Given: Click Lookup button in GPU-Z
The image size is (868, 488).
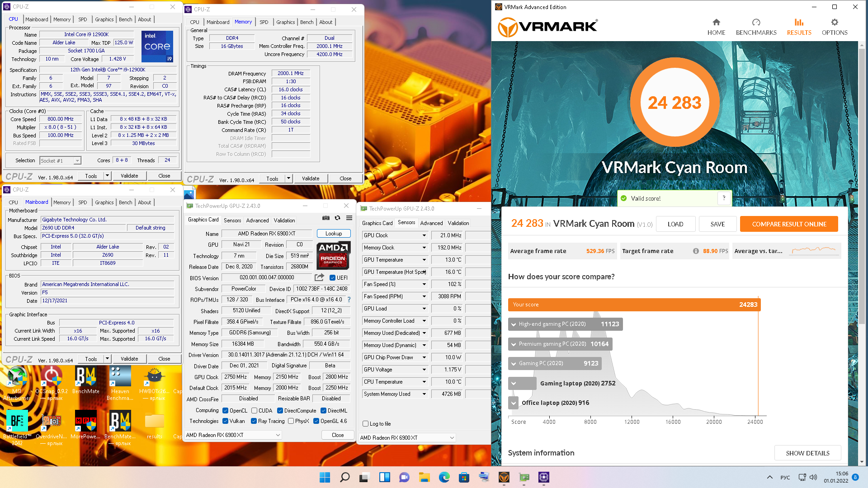Looking at the screenshot, I should click(334, 234).
